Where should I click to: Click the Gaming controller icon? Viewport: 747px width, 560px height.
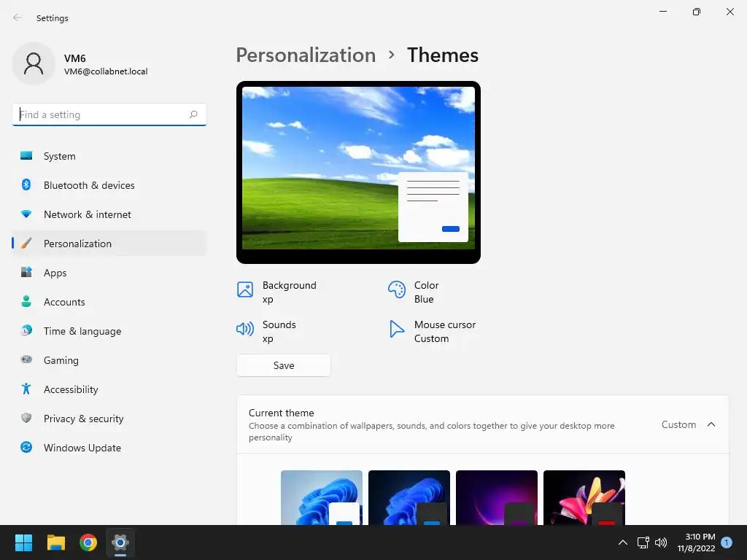tap(26, 359)
